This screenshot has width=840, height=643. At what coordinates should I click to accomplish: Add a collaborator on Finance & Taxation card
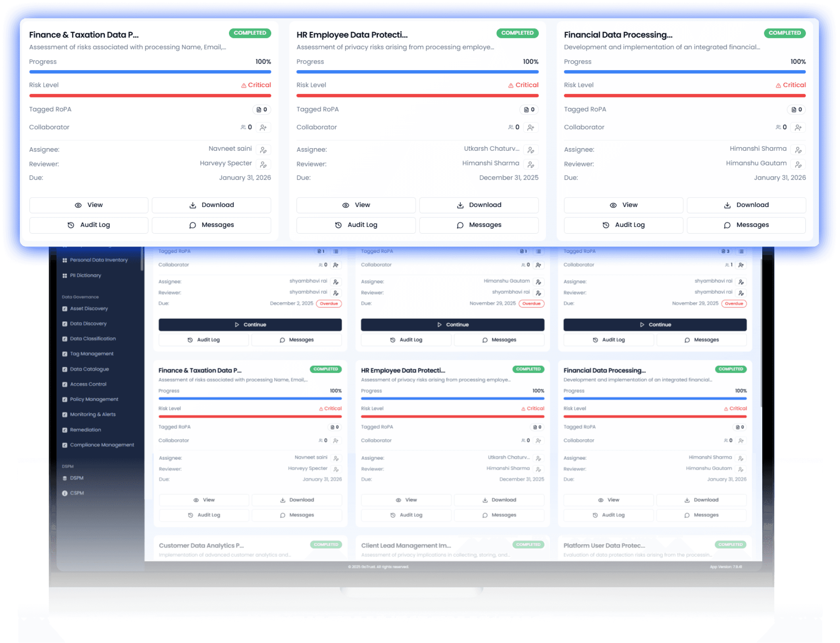[x=264, y=127]
